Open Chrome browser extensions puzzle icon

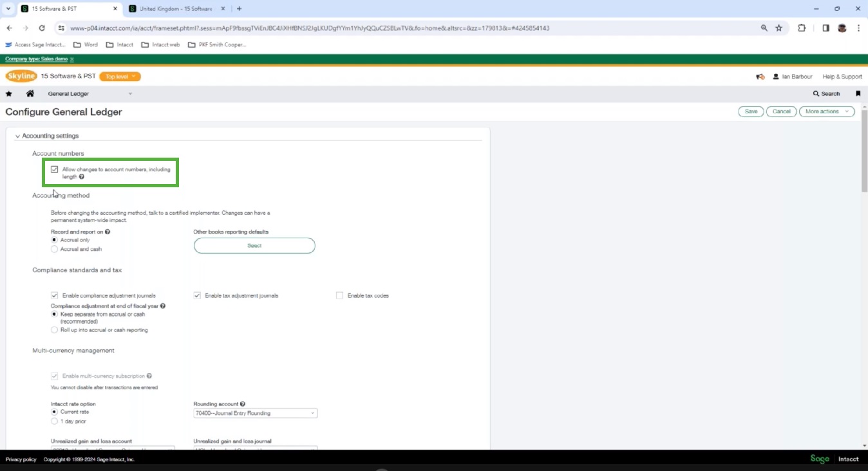[802, 28]
